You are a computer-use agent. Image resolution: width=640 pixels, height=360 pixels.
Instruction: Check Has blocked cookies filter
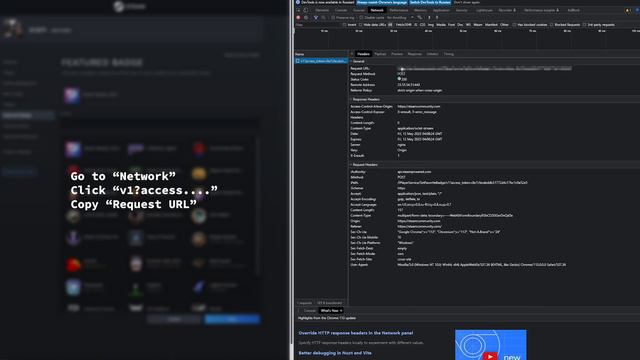(x=514, y=25)
